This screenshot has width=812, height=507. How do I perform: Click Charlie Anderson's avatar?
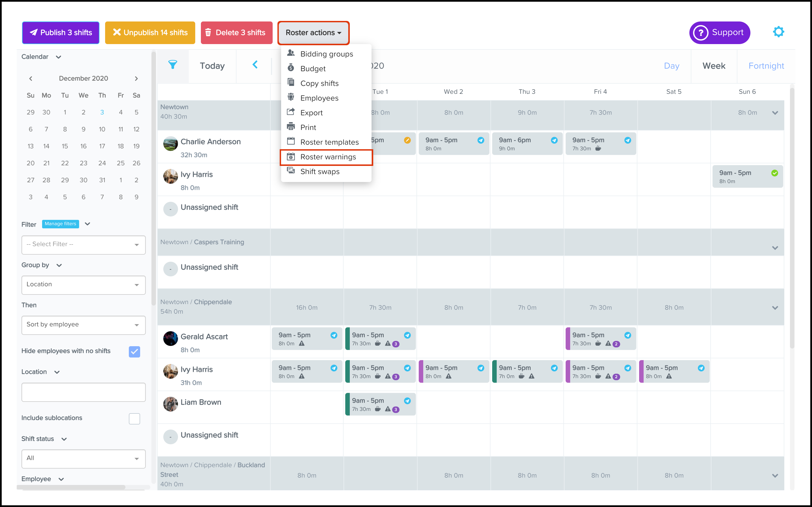(170, 144)
